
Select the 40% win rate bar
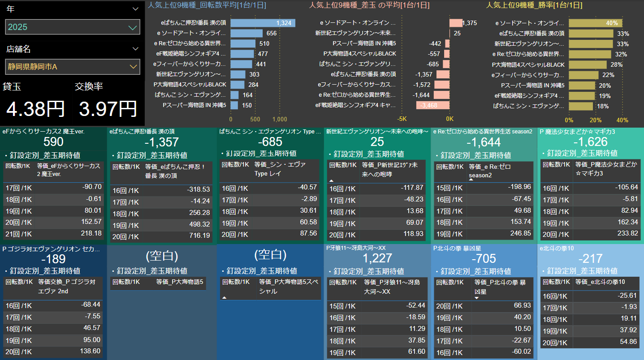pos(595,23)
